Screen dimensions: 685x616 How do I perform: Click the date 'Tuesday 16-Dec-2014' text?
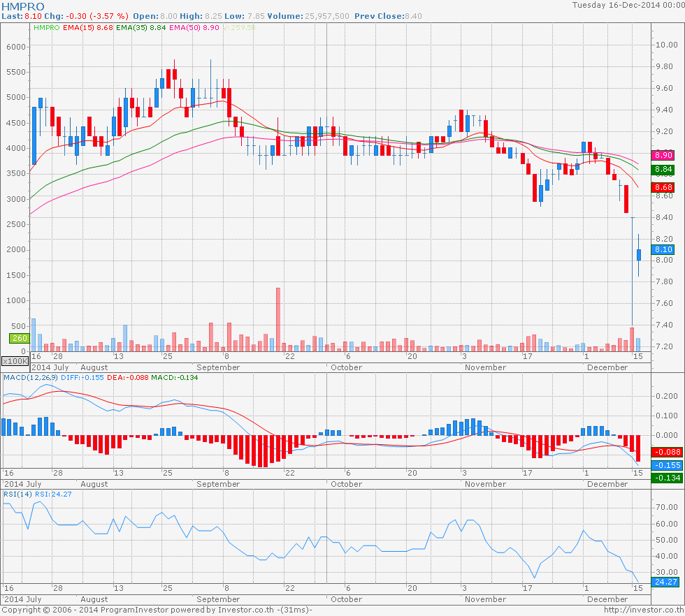(x=616, y=5)
